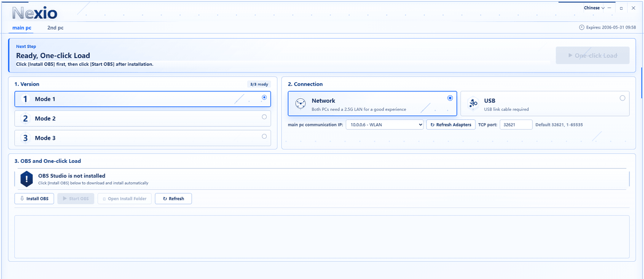Click the '2. Connection' section title
Screen dimensions: 644x279
[305, 84]
